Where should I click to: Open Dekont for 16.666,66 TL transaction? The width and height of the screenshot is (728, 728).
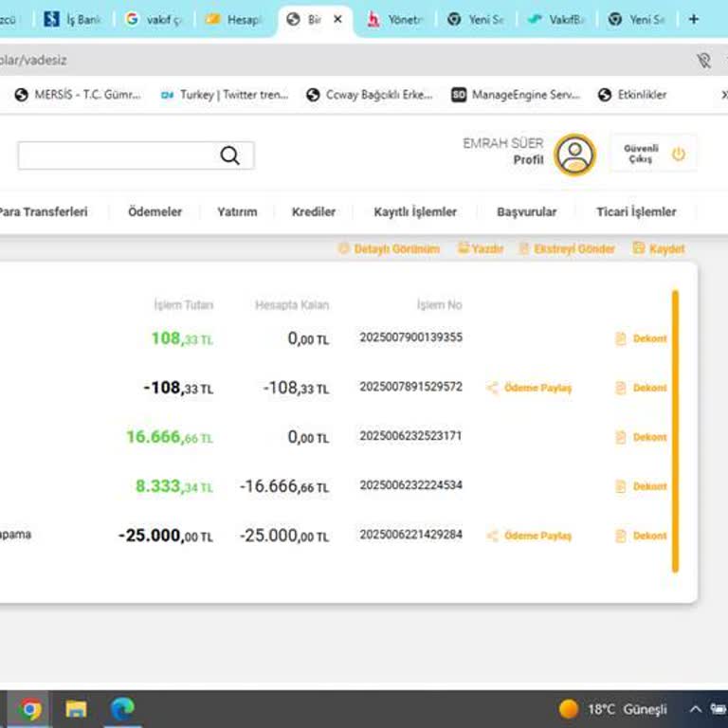click(x=642, y=437)
